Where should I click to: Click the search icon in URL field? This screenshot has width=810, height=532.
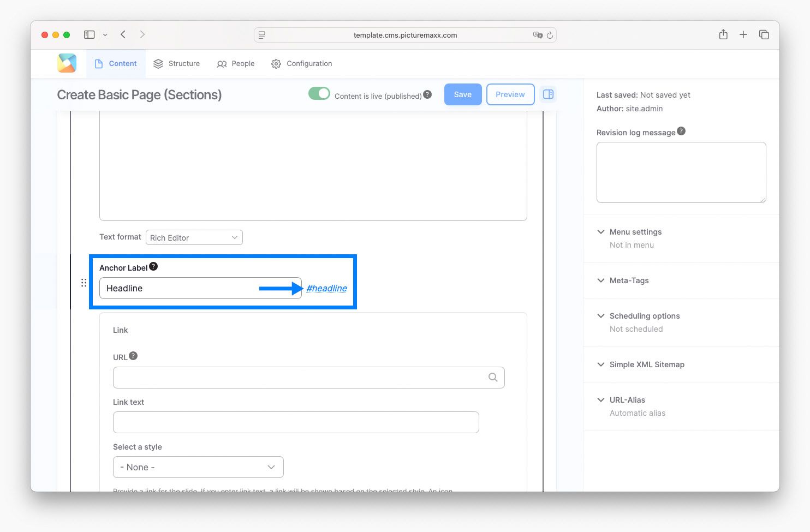[493, 378]
